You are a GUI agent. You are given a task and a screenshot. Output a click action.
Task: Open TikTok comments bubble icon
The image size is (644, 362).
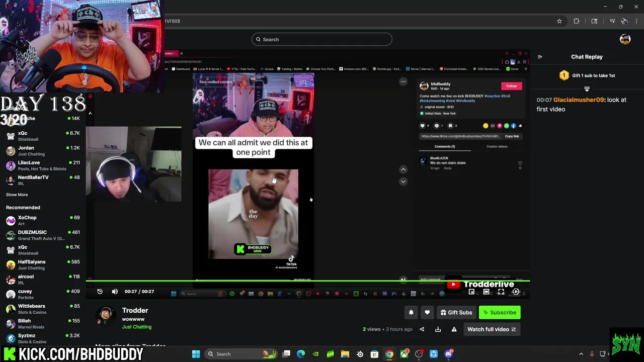pos(436,126)
